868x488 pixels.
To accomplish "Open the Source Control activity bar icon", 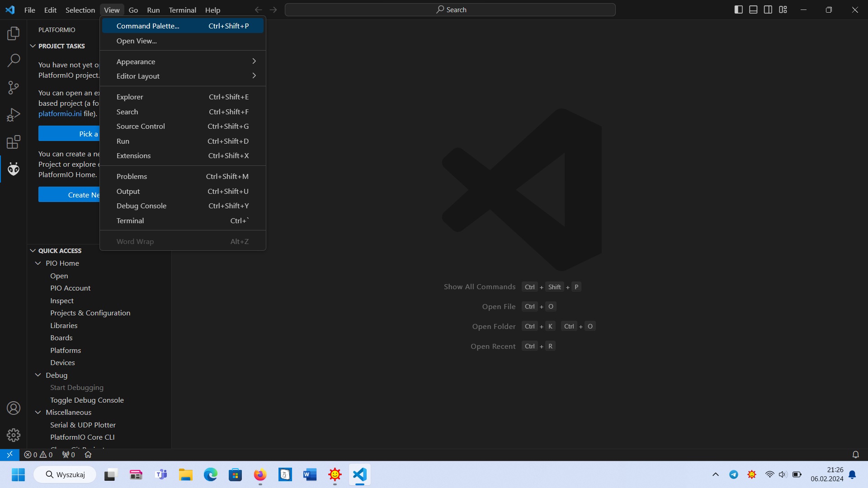I will [x=14, y=88].
